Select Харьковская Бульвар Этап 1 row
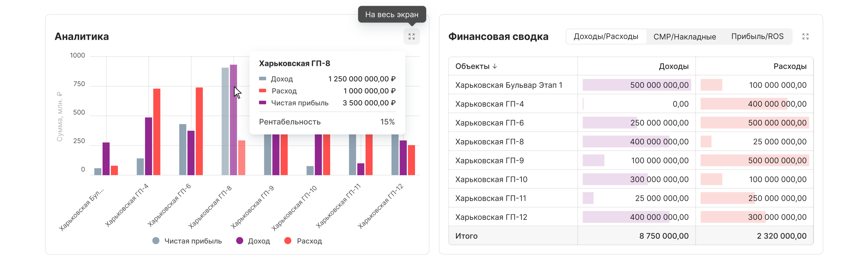This screenshot has height=269, width=868. [x=509, y=85]
